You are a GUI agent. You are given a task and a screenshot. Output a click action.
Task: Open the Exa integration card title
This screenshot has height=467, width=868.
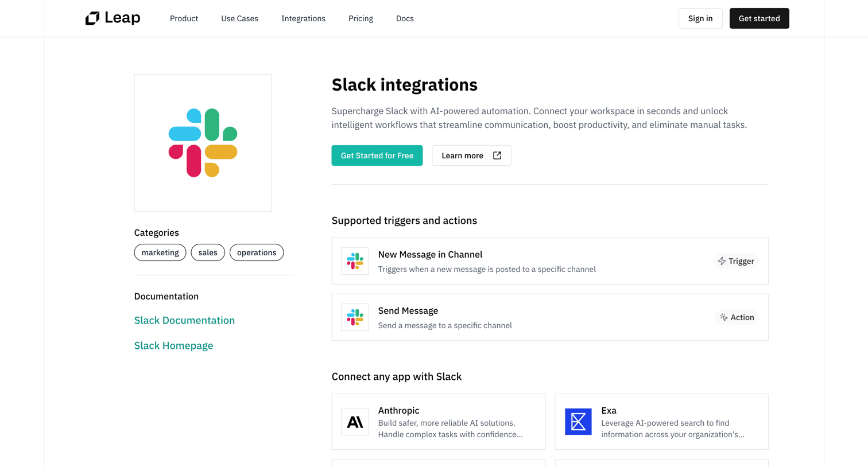[x=609, y=410]
